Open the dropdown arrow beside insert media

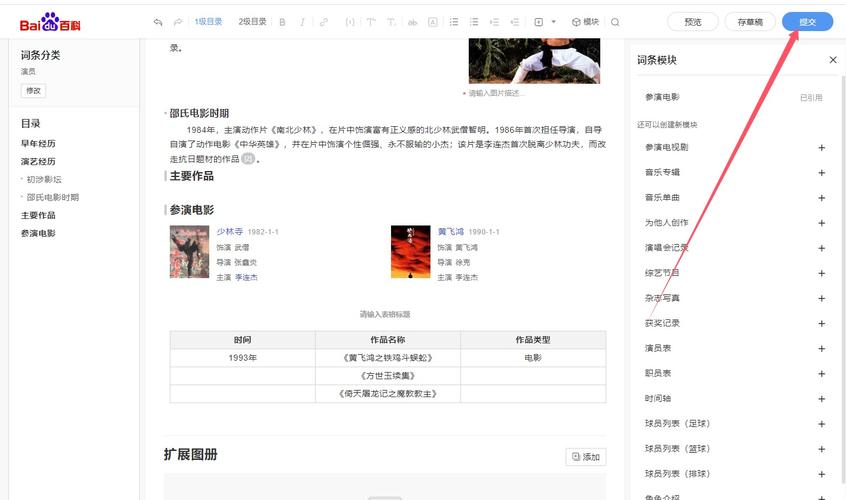click(553, 22)
